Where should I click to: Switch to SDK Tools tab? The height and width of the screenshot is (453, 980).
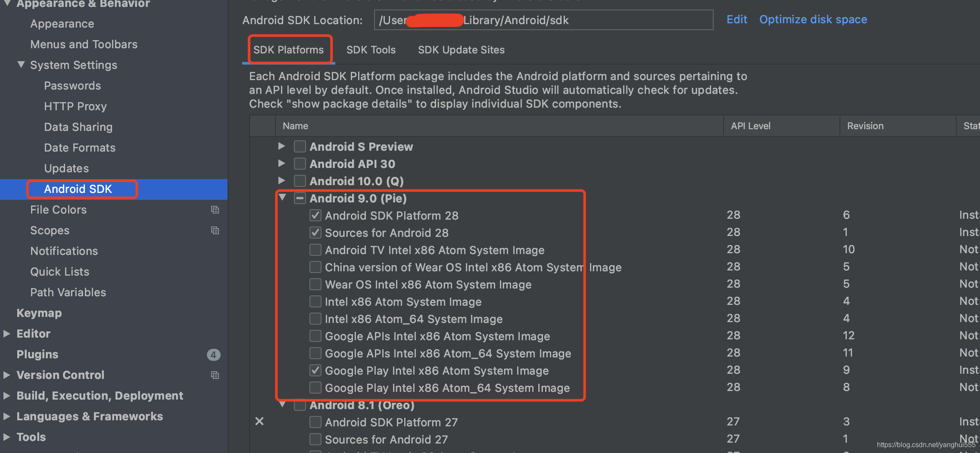click(371, 50)
